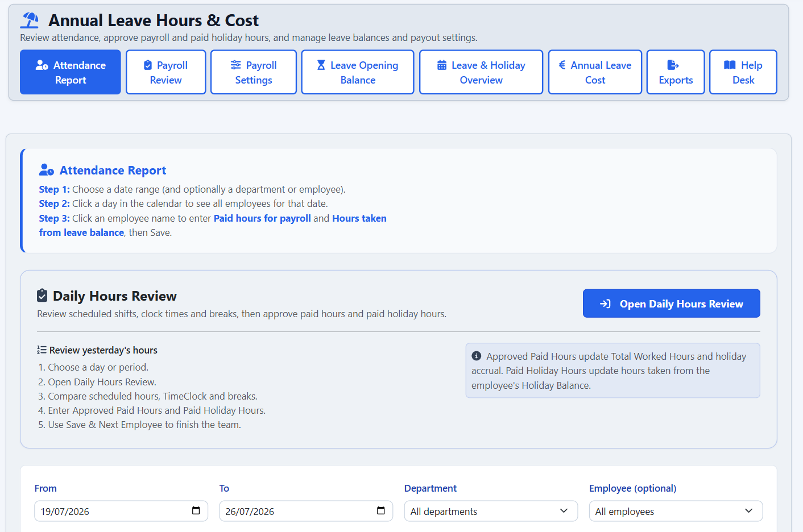Click the open book icon on the Help Desk tab
The width and height of the screenshot is (803, 532).
coord(730,65)
